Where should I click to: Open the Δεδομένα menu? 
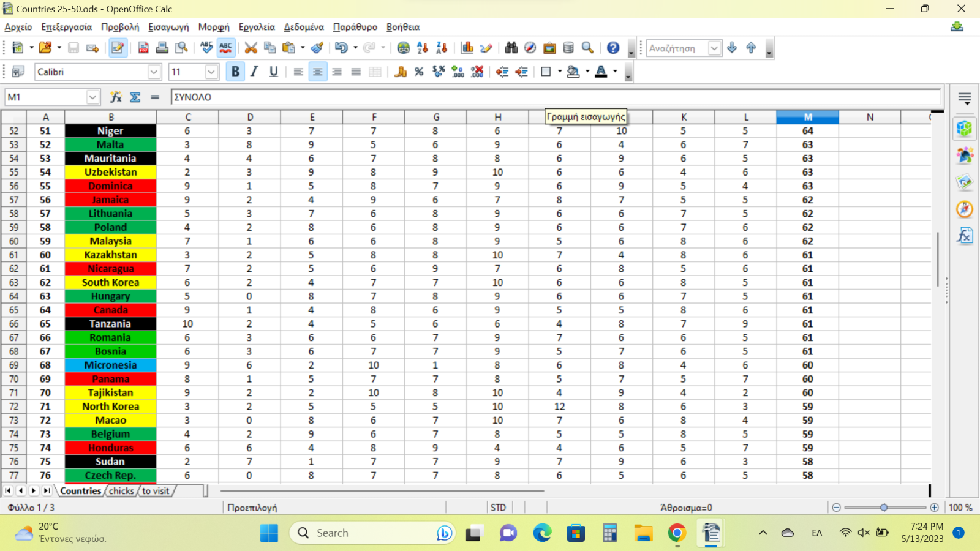click(304, 27)
